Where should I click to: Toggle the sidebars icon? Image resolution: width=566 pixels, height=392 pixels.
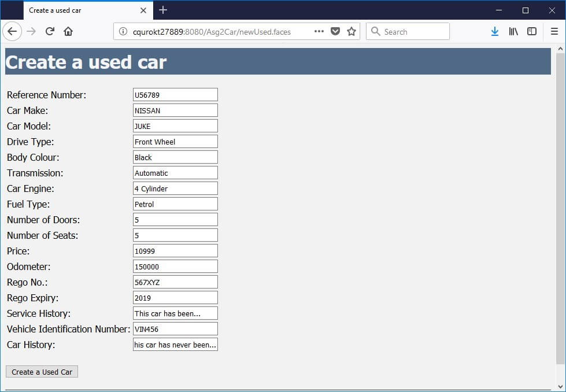[532, 31]
